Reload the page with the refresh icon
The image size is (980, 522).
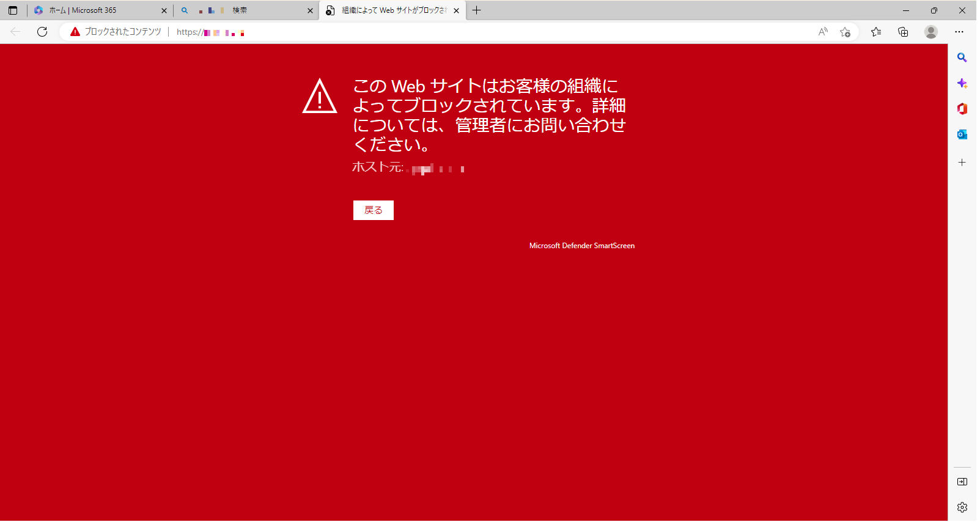(x=42, y=32)
